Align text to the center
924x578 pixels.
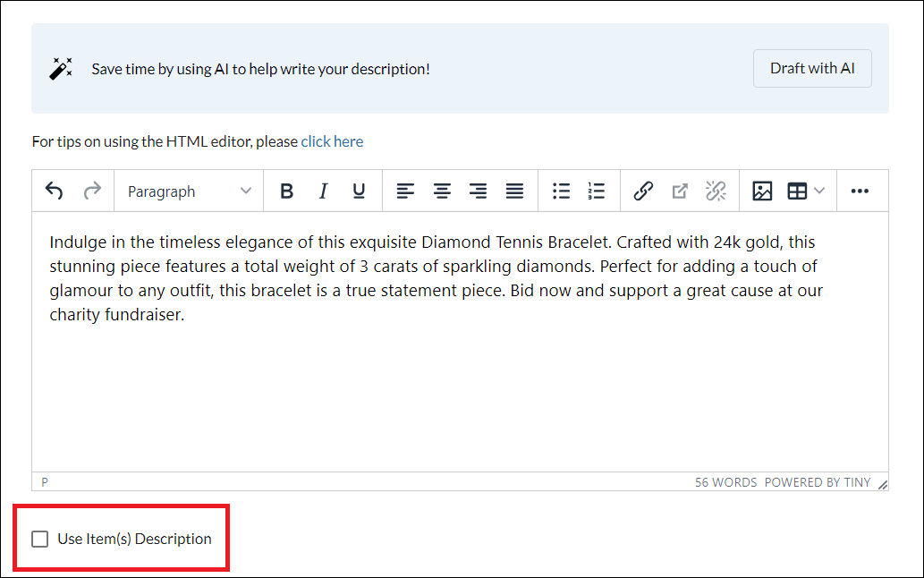(x=442, y=191)
